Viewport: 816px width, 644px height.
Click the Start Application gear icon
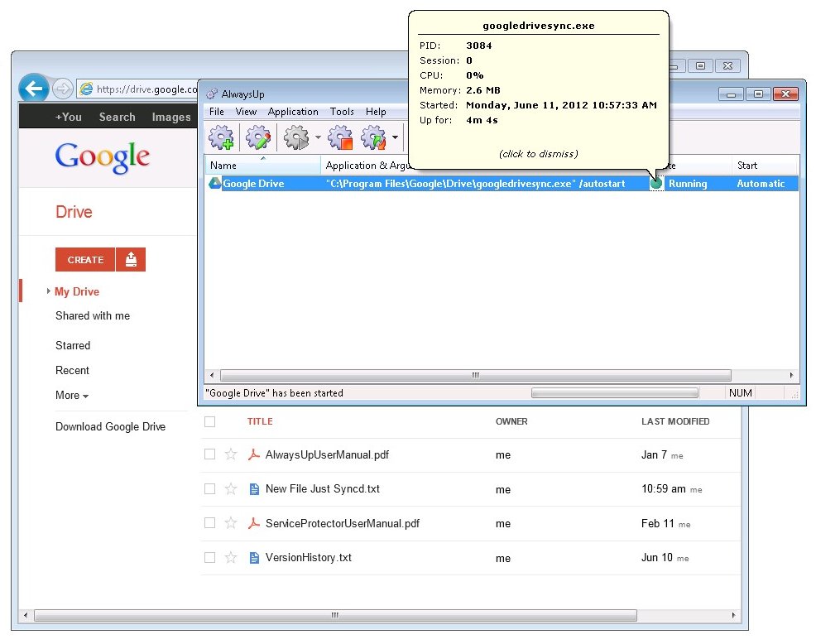point(296,137)
